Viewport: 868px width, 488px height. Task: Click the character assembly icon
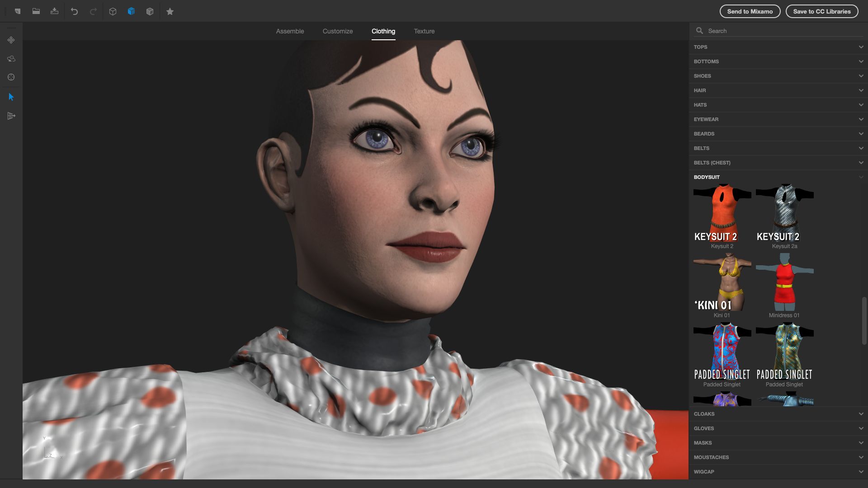[x=113, y=11]
